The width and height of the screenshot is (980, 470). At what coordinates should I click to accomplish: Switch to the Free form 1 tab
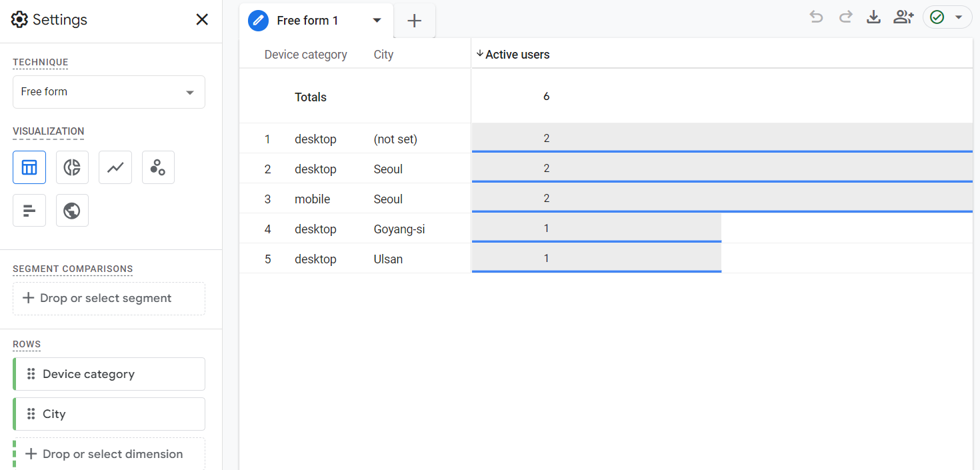click(307, 21)
